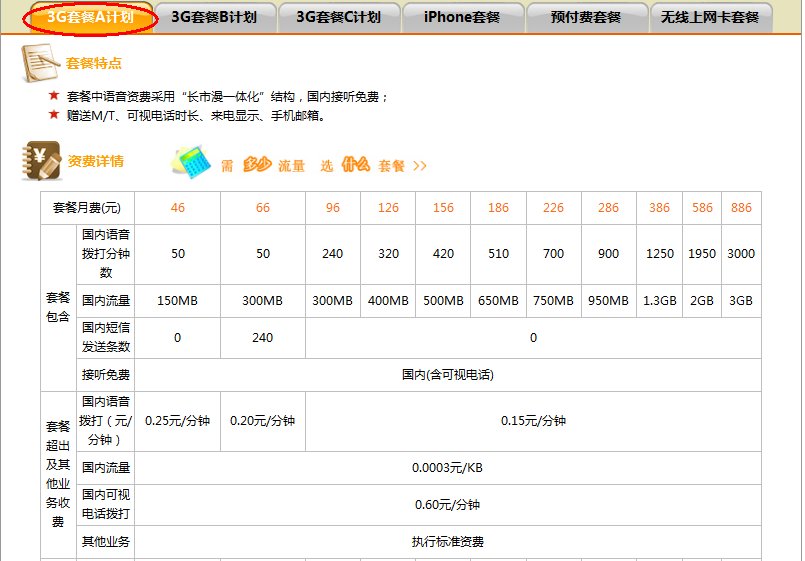
Task: Select the 46 monthly fee plan
Action: click(x=178, y=208)
